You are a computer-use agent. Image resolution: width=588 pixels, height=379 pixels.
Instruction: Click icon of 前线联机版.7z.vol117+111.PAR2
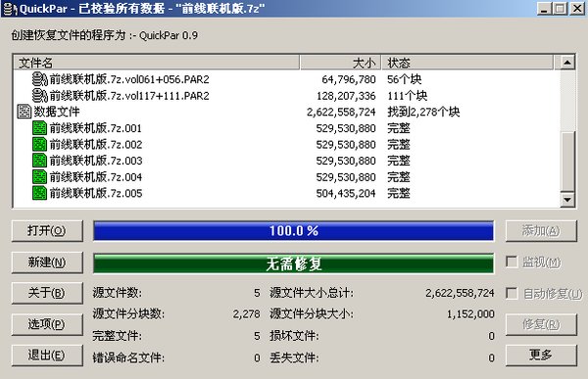(x=39, y=96)
